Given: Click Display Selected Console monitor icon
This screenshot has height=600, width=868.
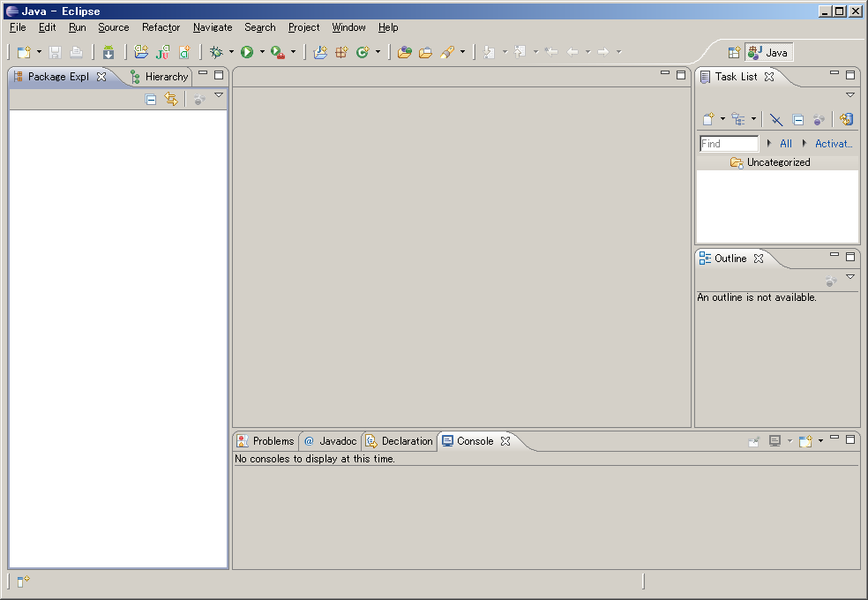Looking at the screenshot, I should 775,441.
